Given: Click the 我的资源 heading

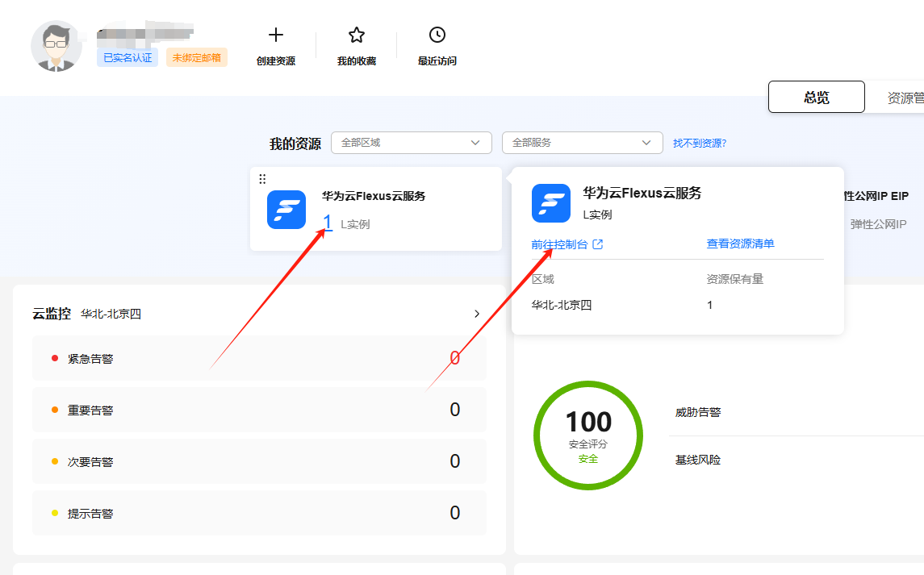Looking at the screenshot, I should 295,144.
